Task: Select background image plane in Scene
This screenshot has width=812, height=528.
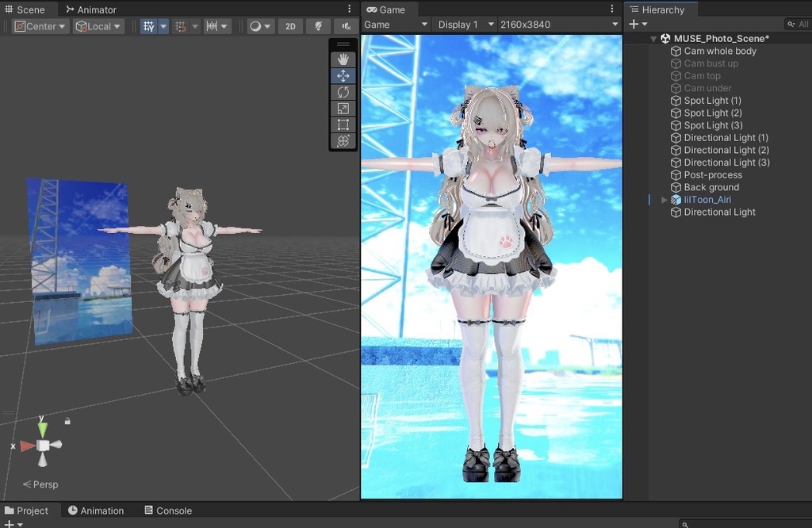Action: (79, 261)
